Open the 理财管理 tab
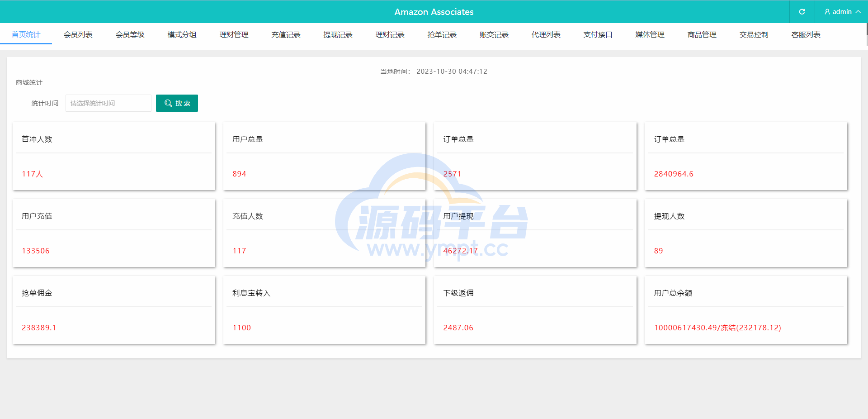This screenshot has width=868, height=419. [234, 34]
